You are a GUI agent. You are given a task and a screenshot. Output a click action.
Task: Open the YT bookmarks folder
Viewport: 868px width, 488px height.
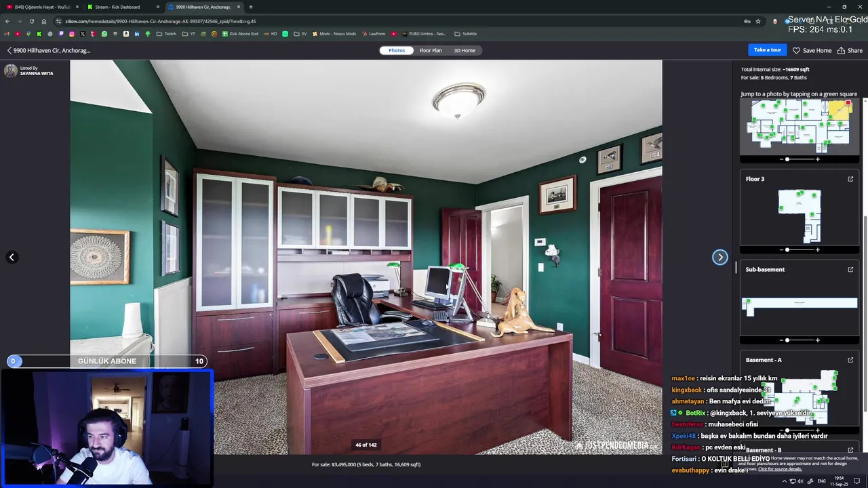click(189, 34)
